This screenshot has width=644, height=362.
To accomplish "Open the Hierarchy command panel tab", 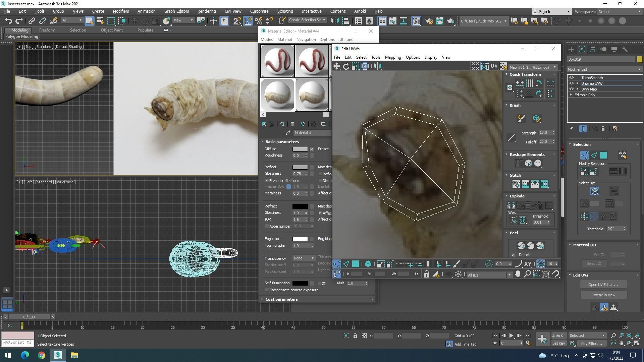I will 593,49.
